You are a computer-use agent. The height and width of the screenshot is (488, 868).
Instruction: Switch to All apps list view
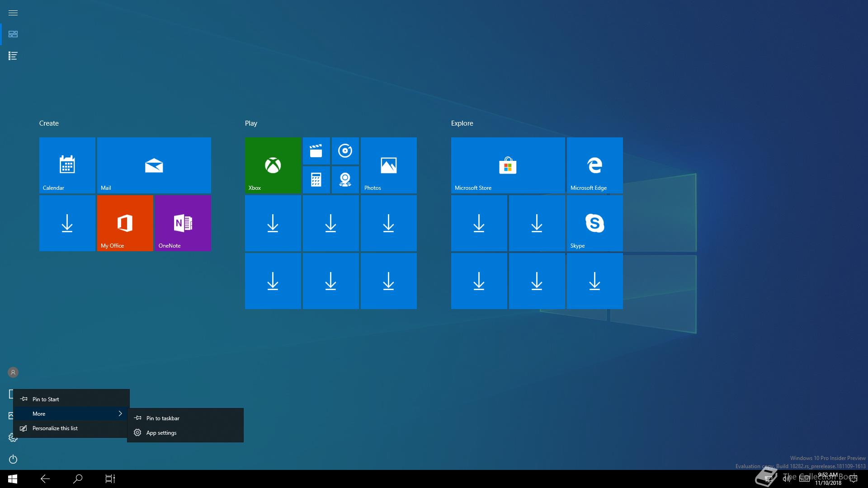tap(13, 56)
